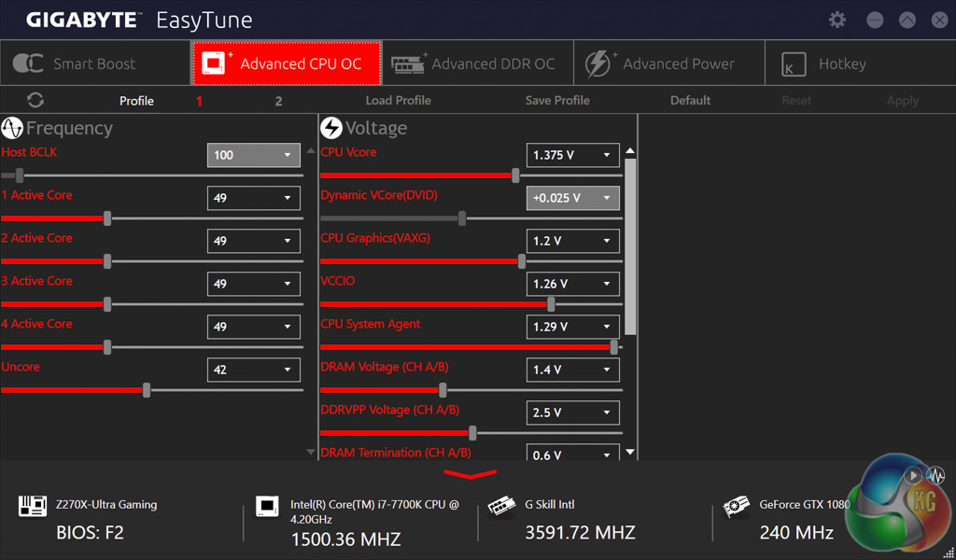Image resolution: width=956 pixels, height=560 pixels.
Task: Click Save Profile
Action: (557, 101)
